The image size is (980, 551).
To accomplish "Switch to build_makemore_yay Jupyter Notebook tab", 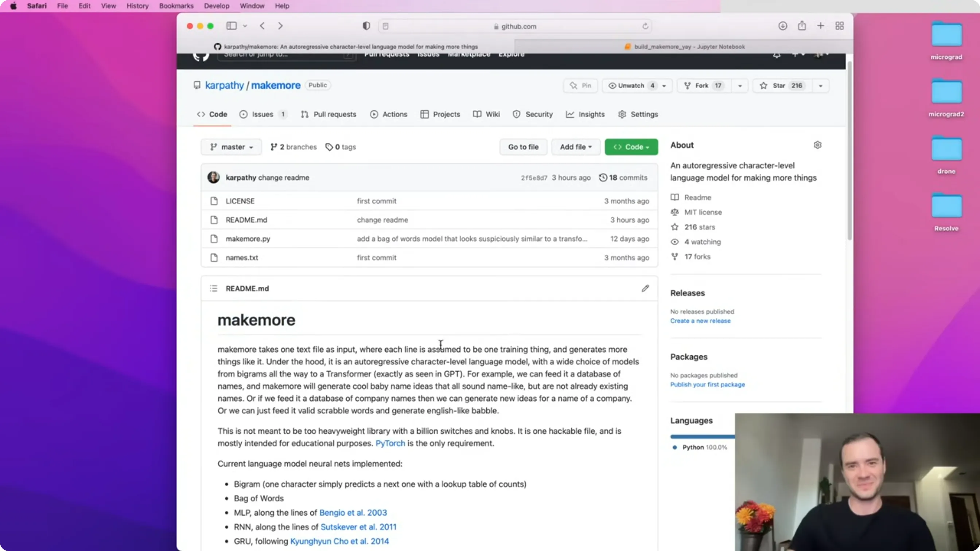I will 684,46.
